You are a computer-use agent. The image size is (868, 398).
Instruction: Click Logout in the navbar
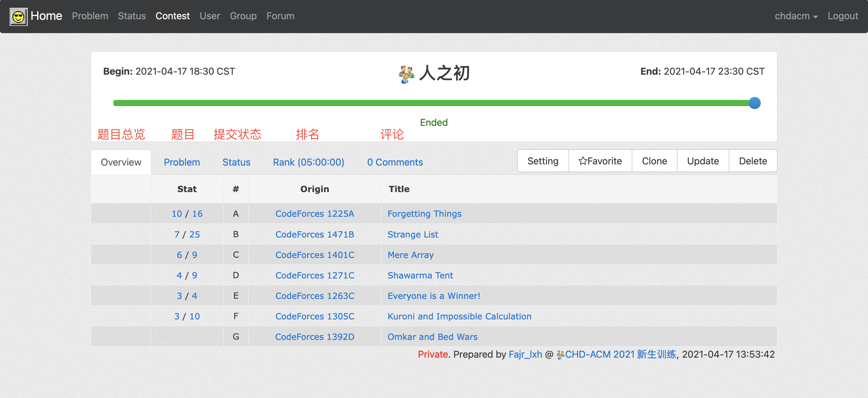pyautogui.click(x=842, y=16)
